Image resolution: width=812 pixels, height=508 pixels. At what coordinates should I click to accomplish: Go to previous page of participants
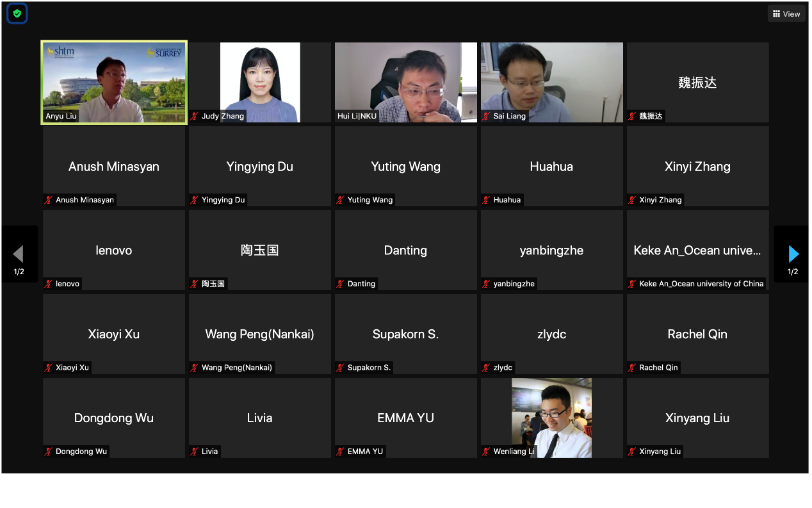coord(19,254)
